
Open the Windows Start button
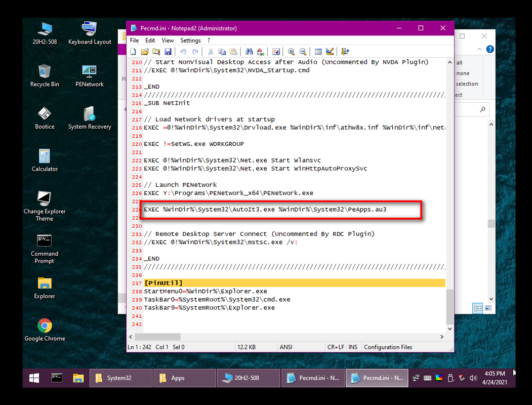[34, 378]
